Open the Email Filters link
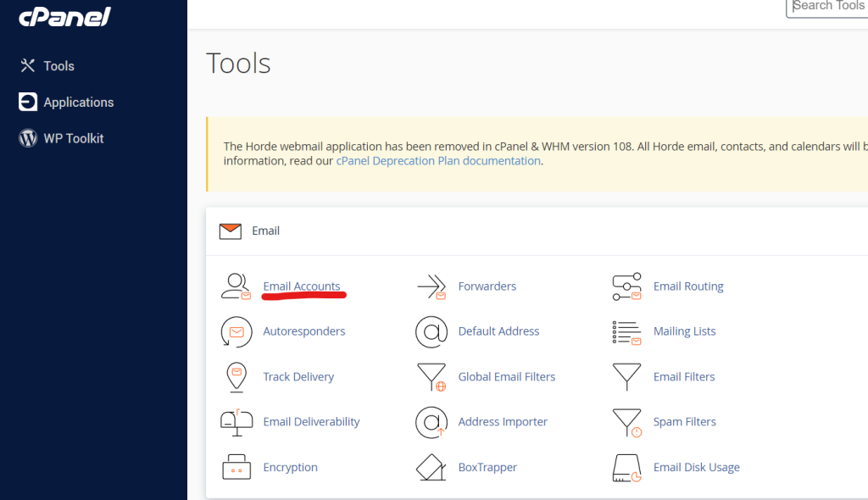868x500 pixels. [684, 376]
